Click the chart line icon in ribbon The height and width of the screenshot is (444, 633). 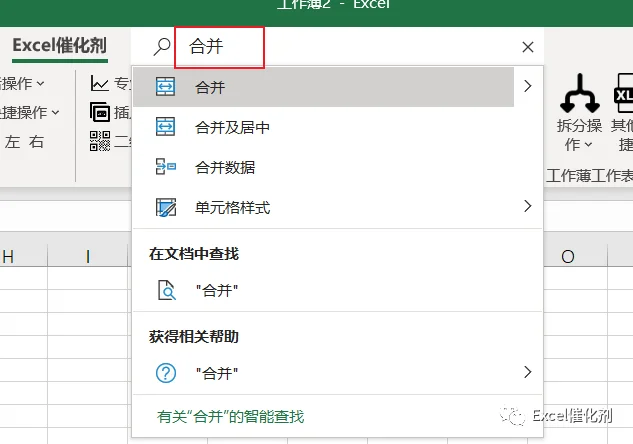click(x=99, y=84)
